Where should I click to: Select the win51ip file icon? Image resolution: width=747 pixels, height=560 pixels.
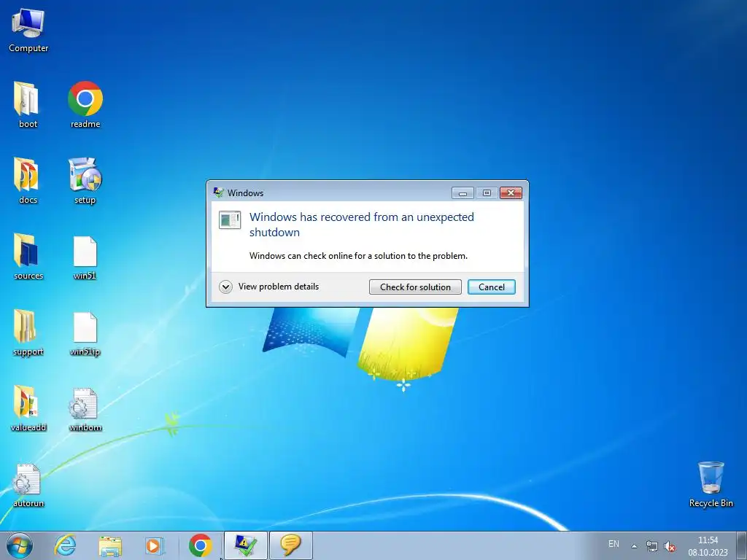pyautogui.click(x=85, y=333)
